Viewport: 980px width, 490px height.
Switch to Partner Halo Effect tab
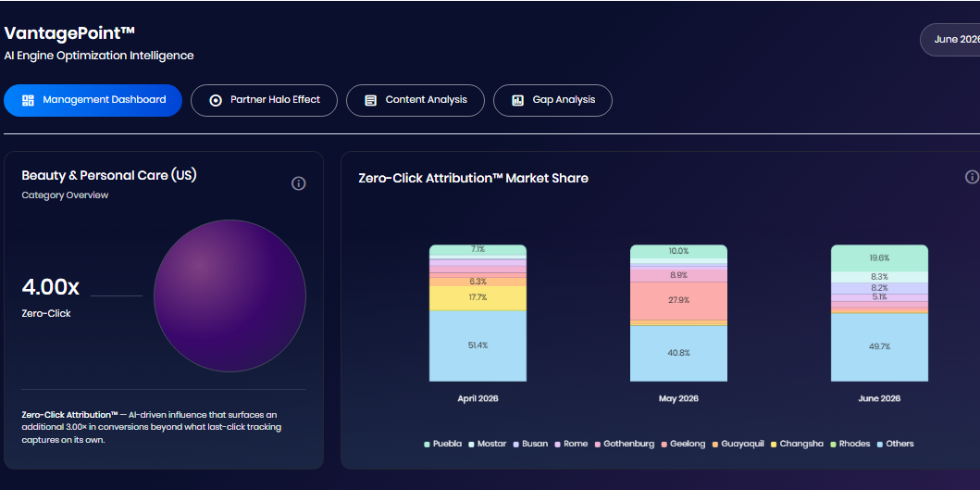point(264,100)
